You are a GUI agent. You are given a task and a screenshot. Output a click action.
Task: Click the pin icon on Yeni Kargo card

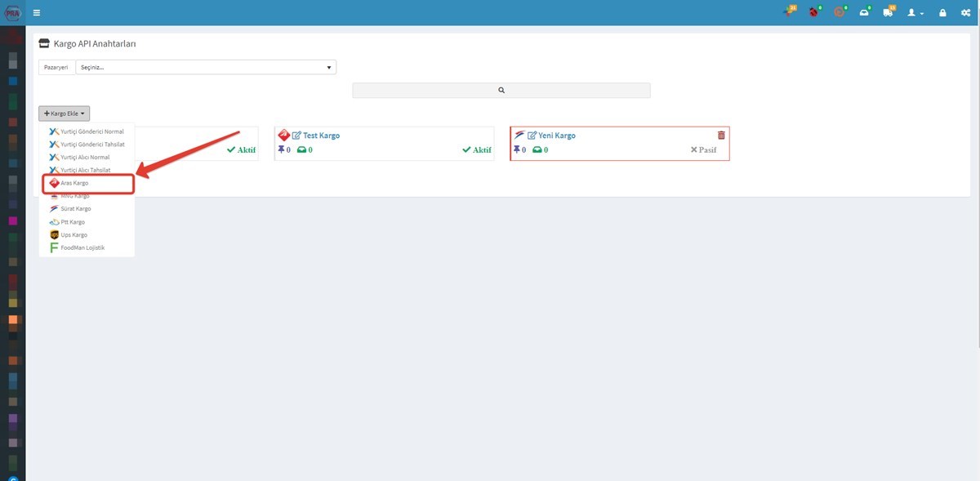[x=517, y=150]
